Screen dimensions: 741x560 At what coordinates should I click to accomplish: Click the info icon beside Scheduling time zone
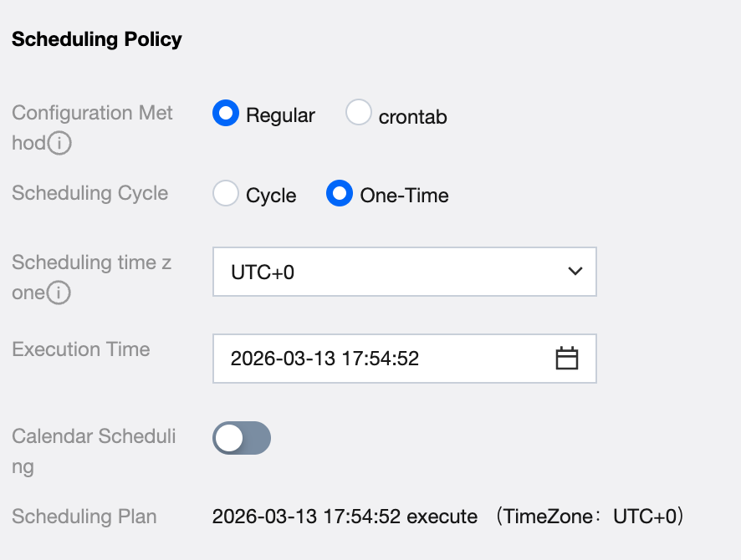click(59, 294)
